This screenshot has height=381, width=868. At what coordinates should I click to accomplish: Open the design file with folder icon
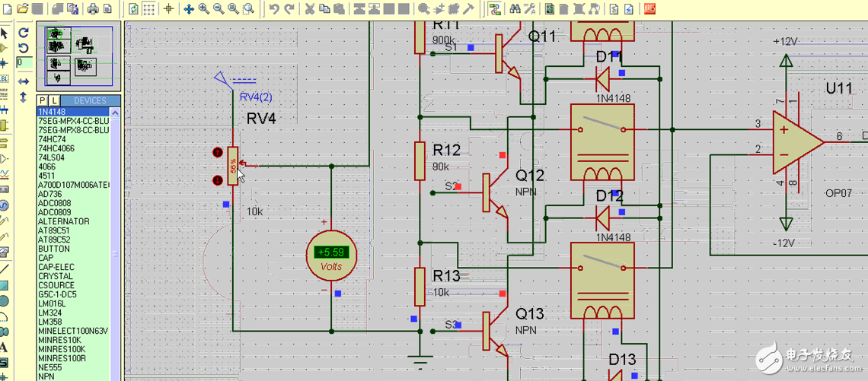pos(23,9)
